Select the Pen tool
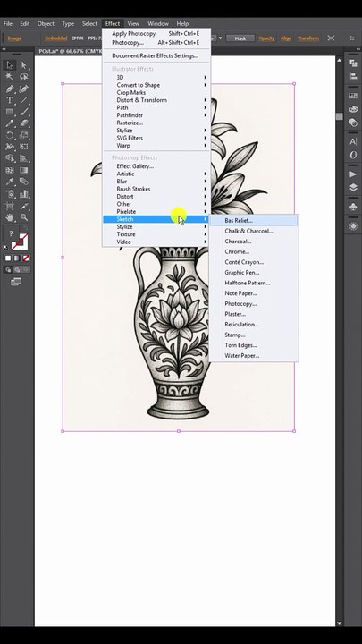Image resolution: width=362 pixels, height=644 pixels. click(10, 89)
